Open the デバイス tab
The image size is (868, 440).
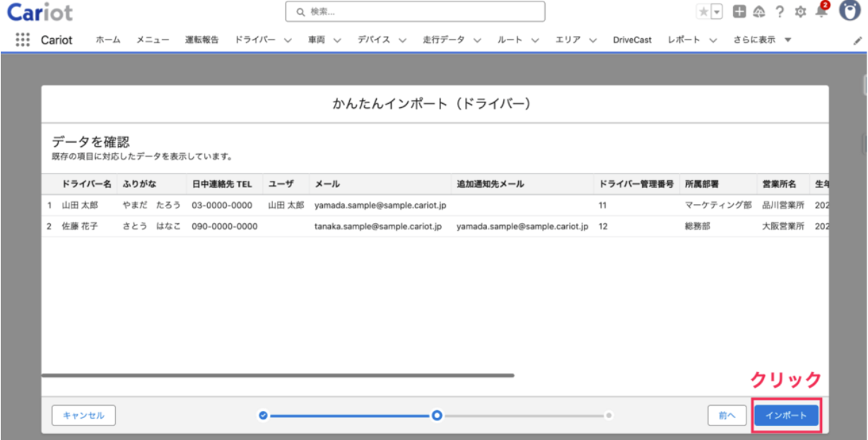374,40
